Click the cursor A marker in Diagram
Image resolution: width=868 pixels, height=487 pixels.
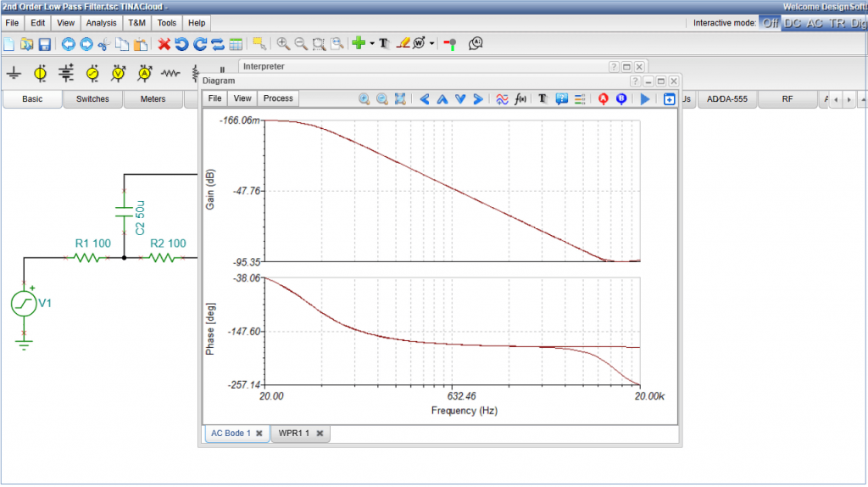point(604,99)
